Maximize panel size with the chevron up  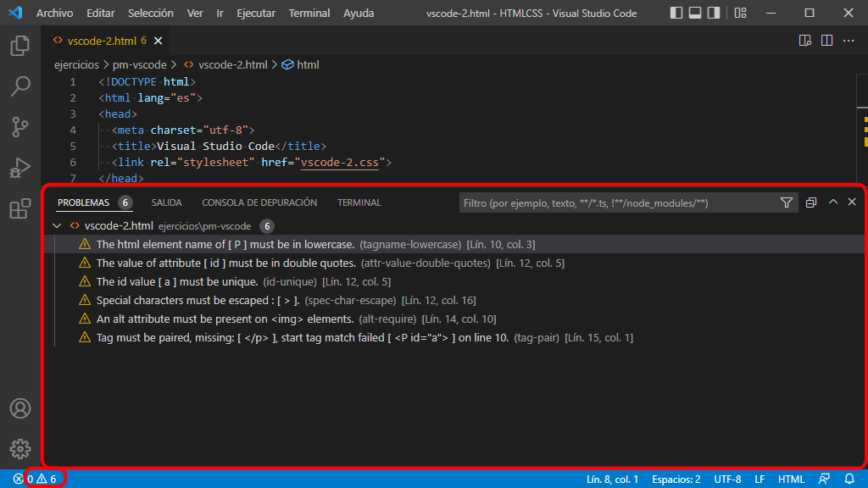point(832,202)
